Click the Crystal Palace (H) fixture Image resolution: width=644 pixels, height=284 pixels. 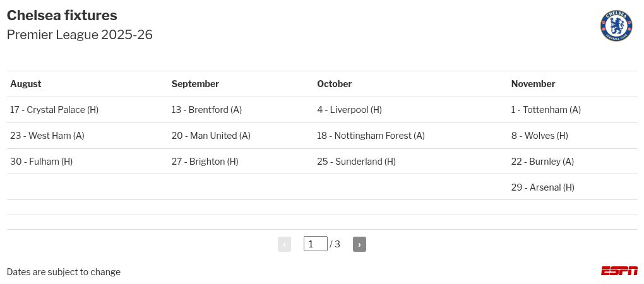tap(54, 110)
